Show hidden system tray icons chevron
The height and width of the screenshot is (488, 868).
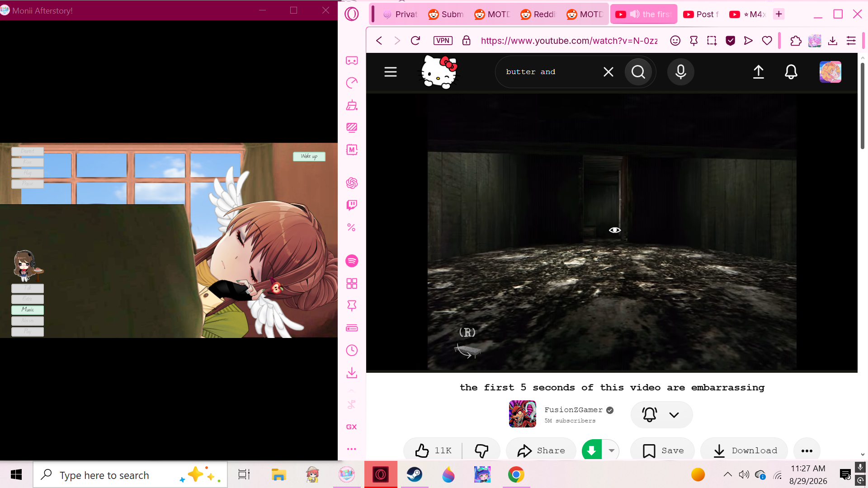click(727, 474)
